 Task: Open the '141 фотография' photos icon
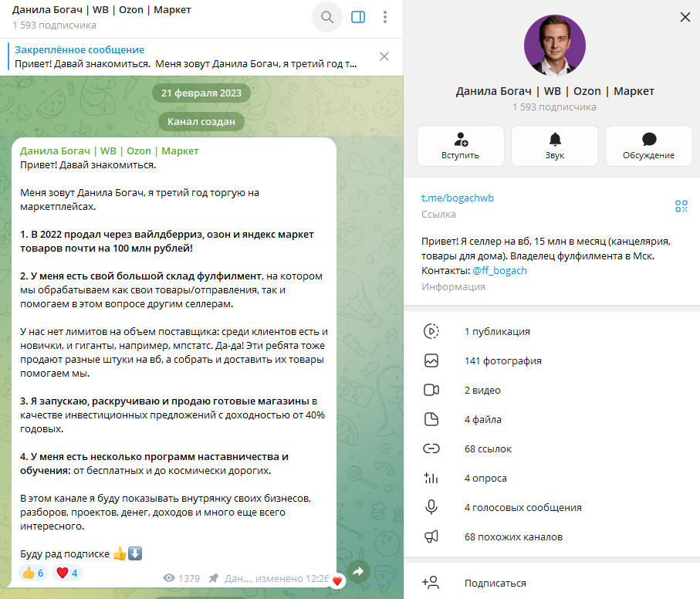[x=431, y=360]
